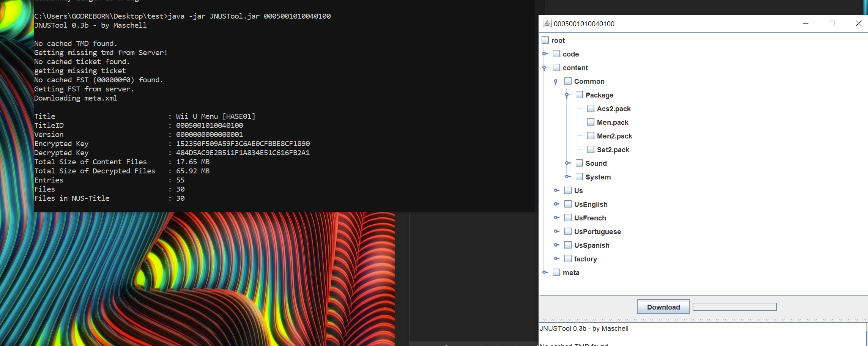This screenshot has height=346, width=868.
Task: Tick the factory folder checkbox
Action: (568, 259)
